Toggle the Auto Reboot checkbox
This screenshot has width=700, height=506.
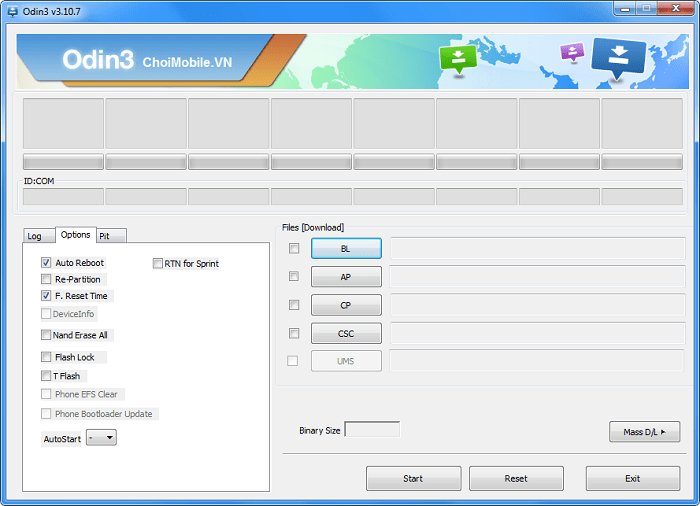tap(46, 263)
